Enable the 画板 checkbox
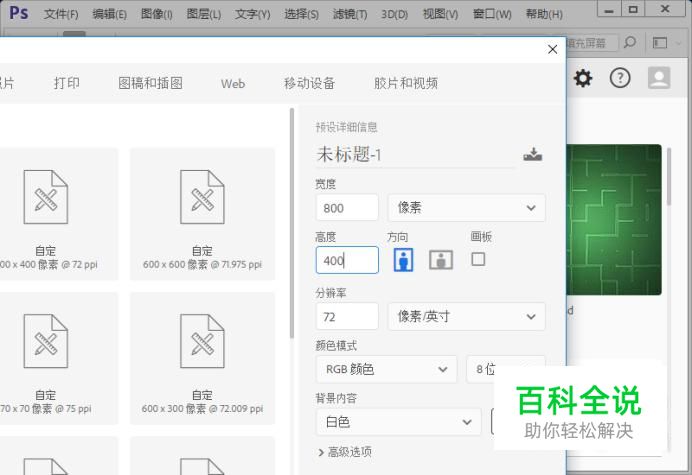Screen dimensions: 692x475 478,259
